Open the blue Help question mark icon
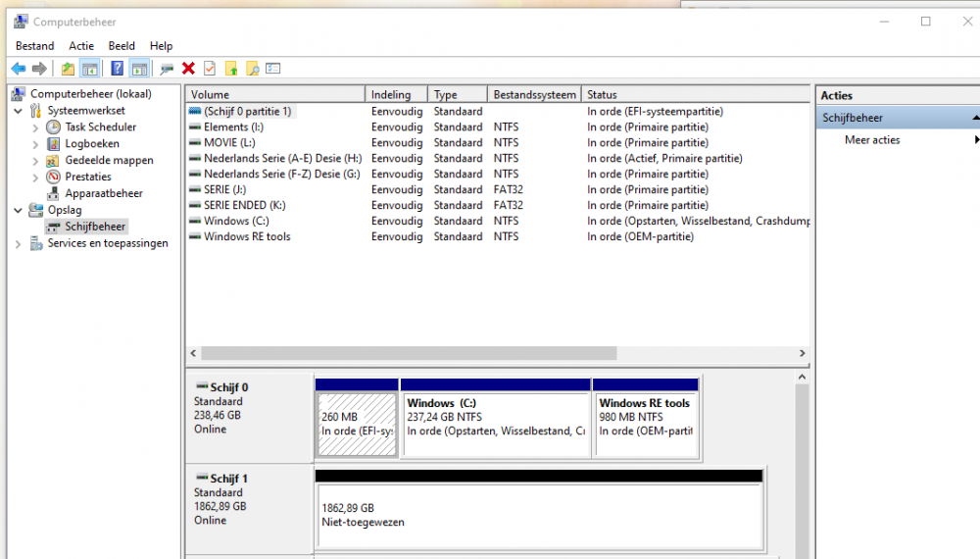 pyautogui.click(x=117, y=68)
